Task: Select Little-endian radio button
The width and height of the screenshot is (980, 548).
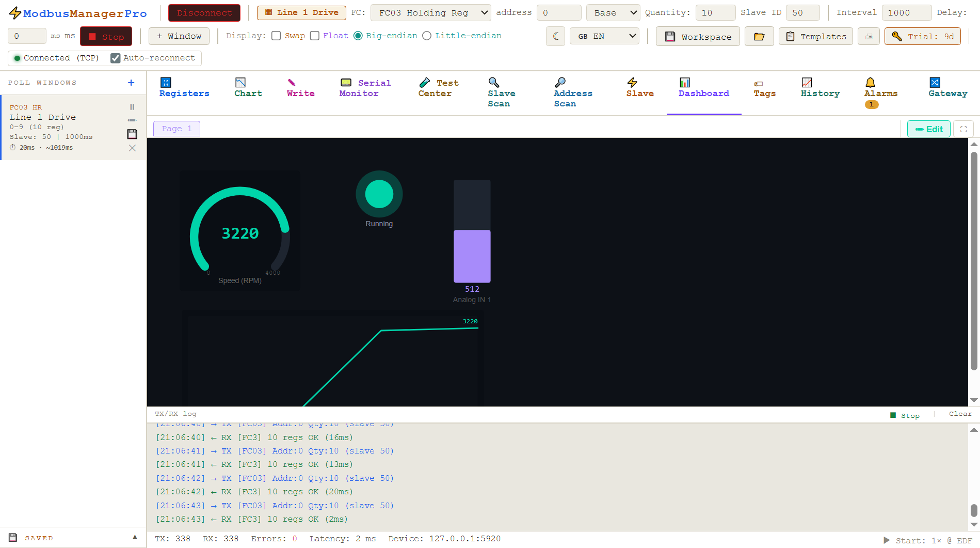Action: click(x=427, y=36)
